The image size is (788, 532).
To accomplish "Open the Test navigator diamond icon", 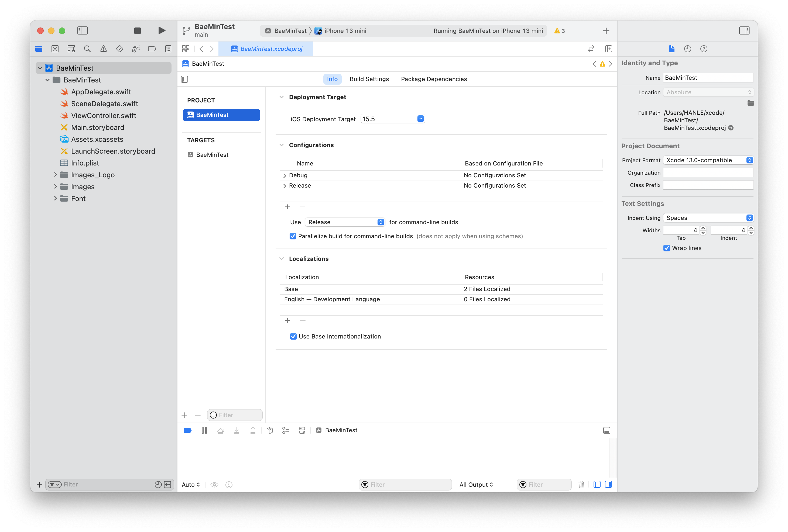I will pyautogui.click(x=120, y=49).
